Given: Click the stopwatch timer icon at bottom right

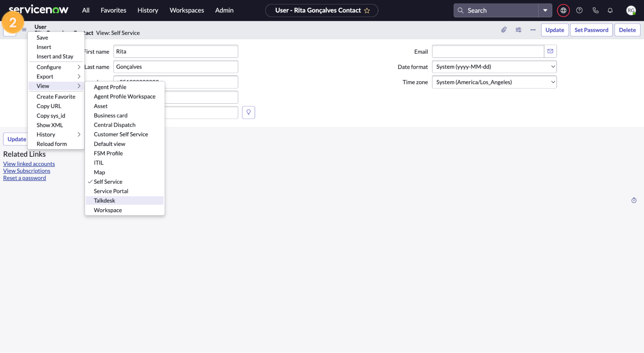Looking at the screenshot, I should coord(634,200).
